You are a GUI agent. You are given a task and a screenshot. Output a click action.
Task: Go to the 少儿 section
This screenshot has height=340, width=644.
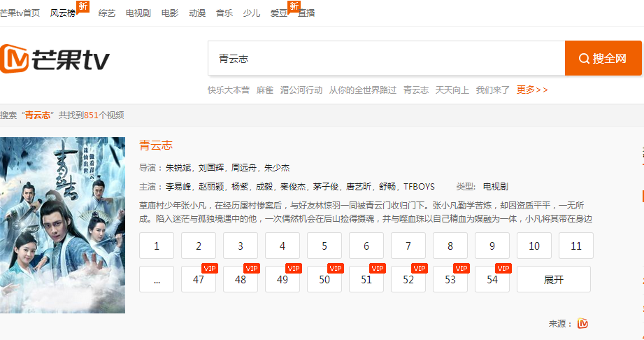point(251,13)
